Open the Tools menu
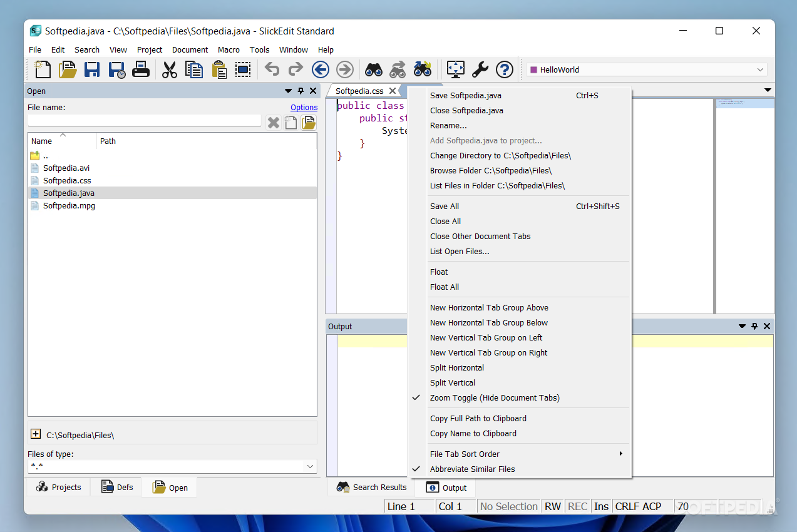The image size is (797, 532). tap(259, 50)
